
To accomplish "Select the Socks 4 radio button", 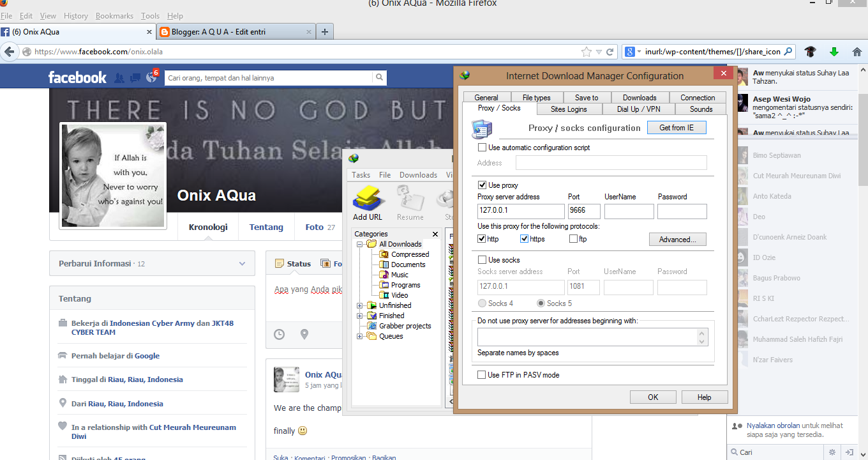I will 483,303.
